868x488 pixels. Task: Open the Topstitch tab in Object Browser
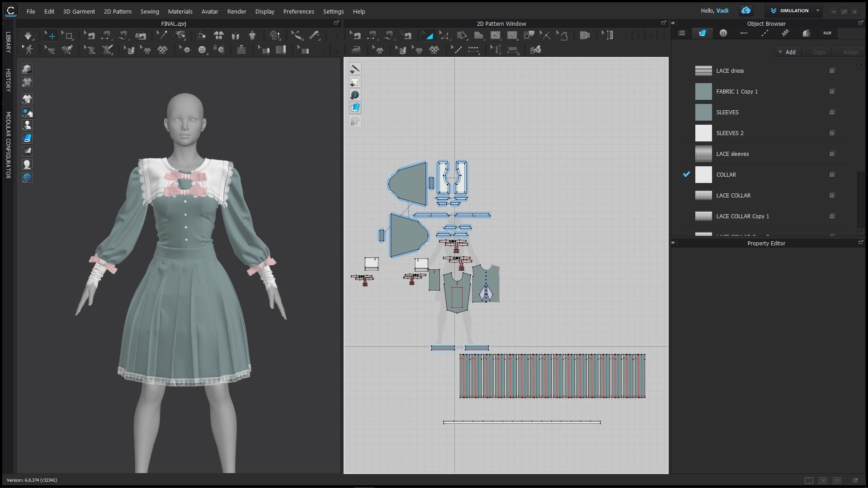tap(764, 33)
